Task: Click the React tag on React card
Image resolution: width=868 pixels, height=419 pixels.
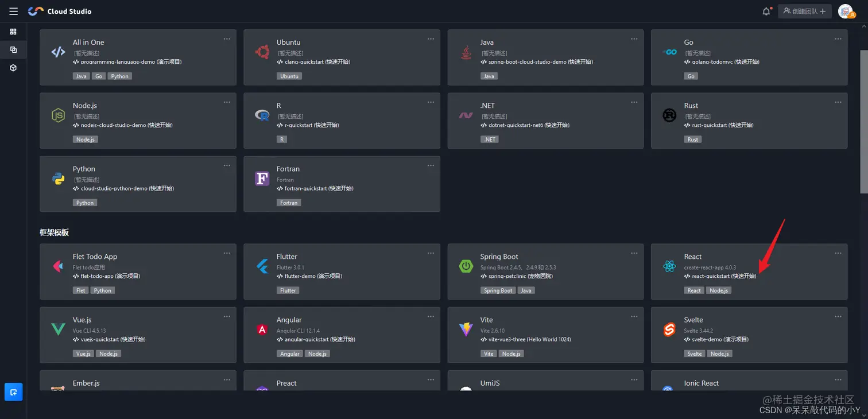Action: 694,290
